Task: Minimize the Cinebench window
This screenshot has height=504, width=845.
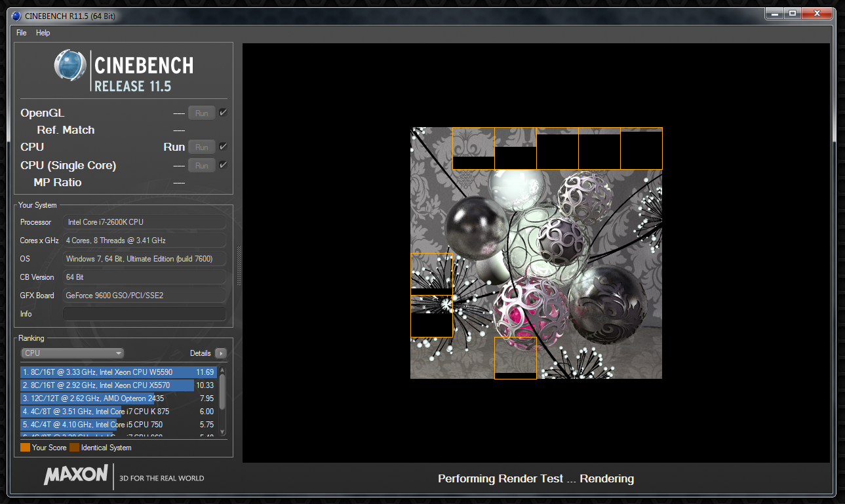Action: (774, 13)
